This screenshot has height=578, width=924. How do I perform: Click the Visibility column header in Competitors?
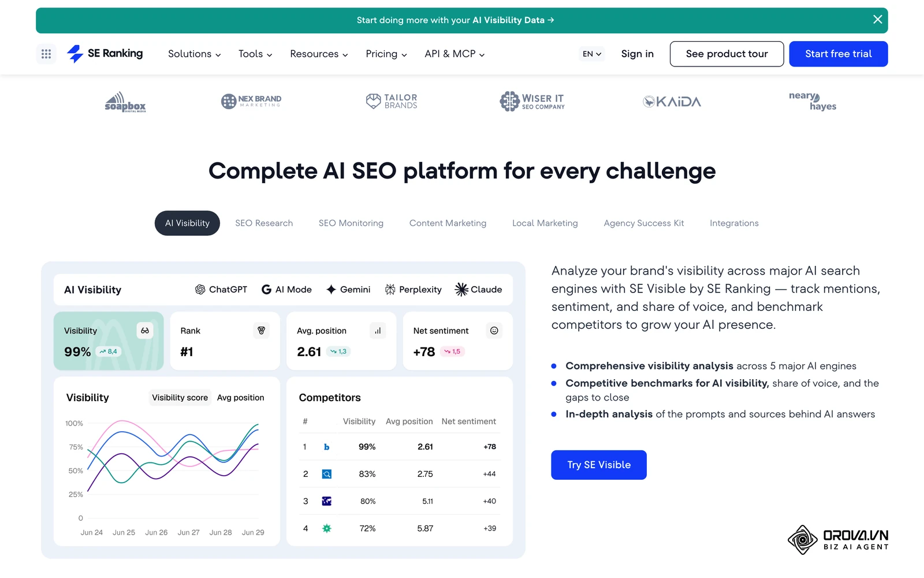click(x=359, y=421)
